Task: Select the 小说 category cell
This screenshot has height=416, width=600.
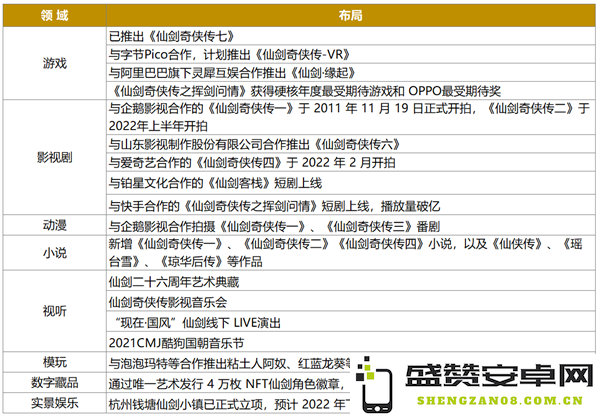Action: pos(54,253)
